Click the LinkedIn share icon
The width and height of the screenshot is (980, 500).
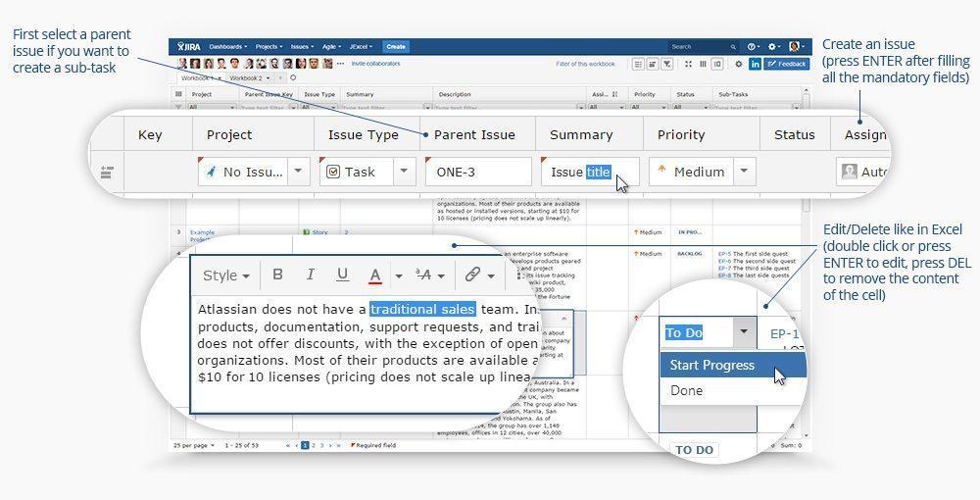(x=755, y=64)
